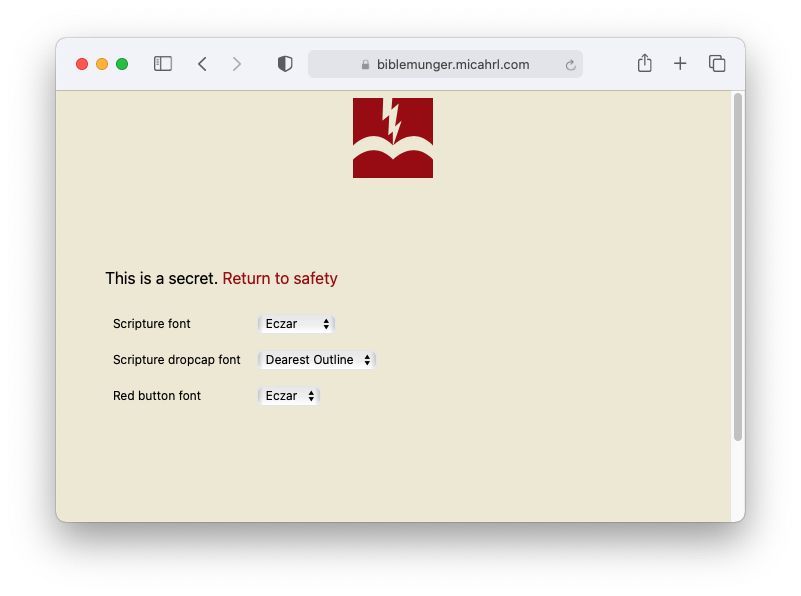
Task: Show the tab overview
Action: [717, 63]
